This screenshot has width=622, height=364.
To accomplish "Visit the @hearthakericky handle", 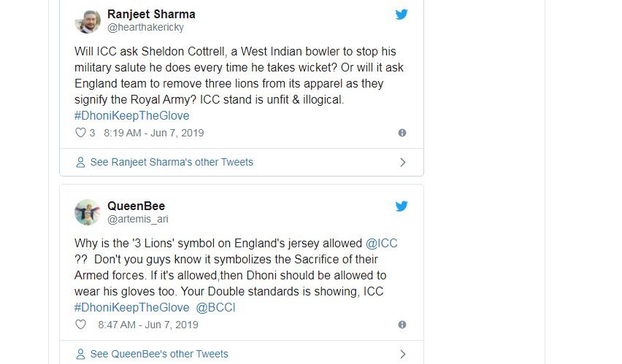I will pos(145,28).
